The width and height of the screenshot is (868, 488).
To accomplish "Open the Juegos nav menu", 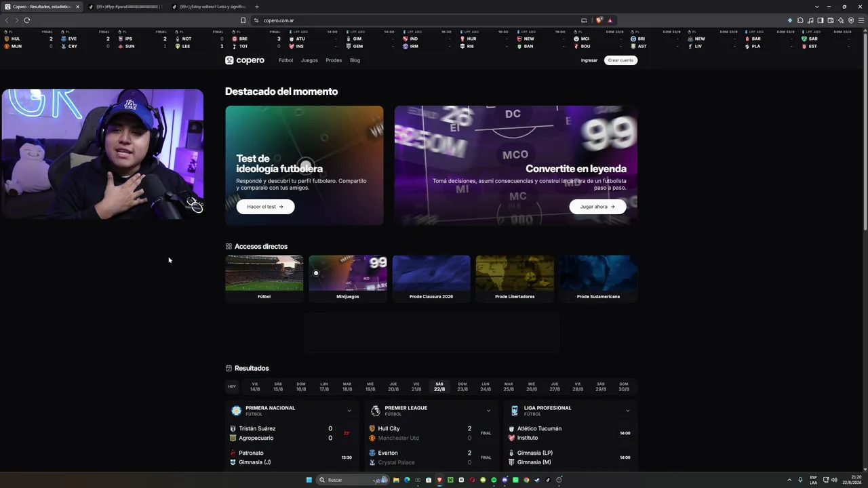I will pyautogui.click(x=309, y=60).
